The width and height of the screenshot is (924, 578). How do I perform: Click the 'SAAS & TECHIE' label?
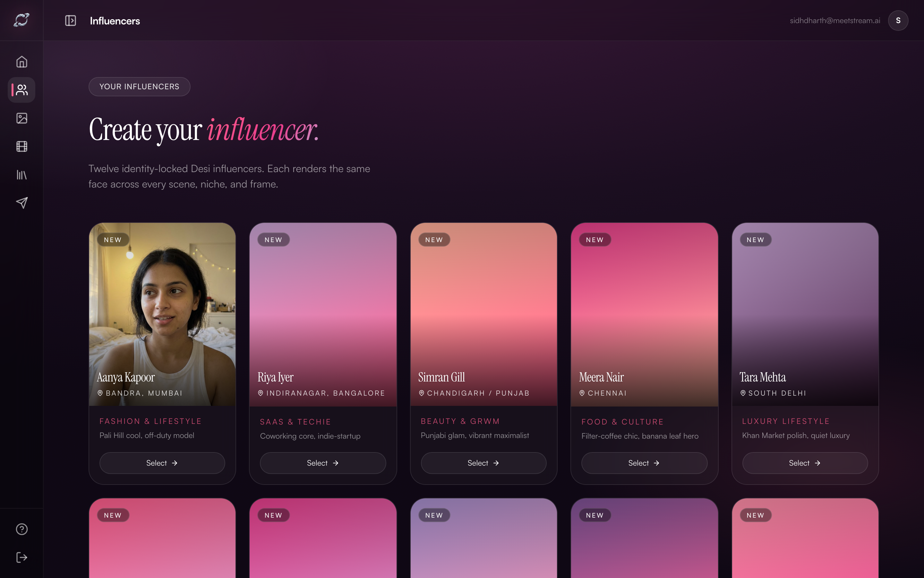click(x=295, y=422)
